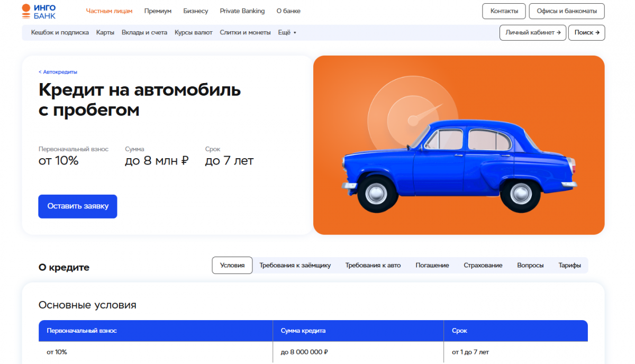Select "Частным лицам" in top menu
Screen dimensions: 635x364
coord(109,11)
